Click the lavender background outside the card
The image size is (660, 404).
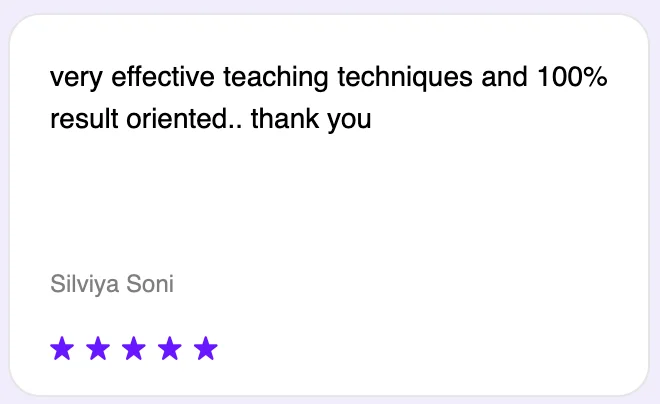point(4,200)
